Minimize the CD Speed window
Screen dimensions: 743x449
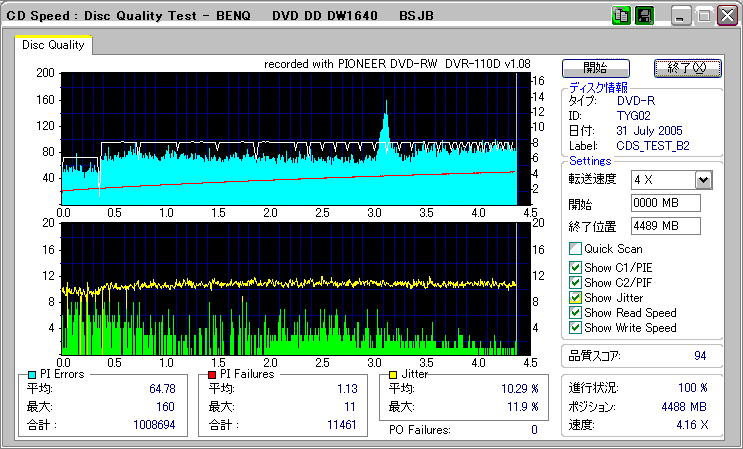click(681, 16)
